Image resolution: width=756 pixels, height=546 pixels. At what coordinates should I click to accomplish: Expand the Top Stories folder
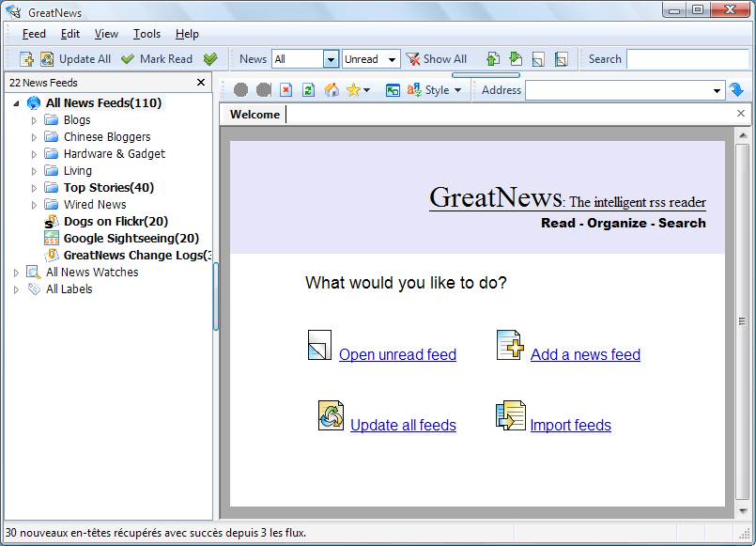(x=34, y=188)
